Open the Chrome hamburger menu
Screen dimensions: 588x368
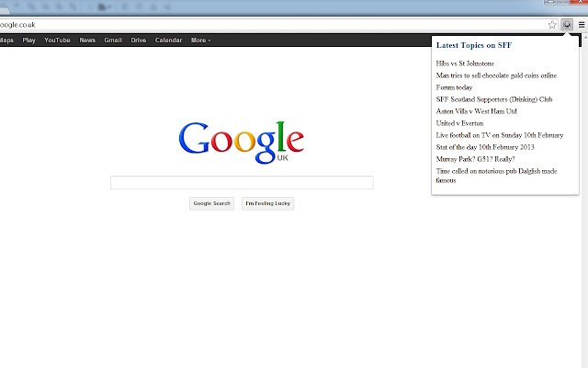(582, 25)
